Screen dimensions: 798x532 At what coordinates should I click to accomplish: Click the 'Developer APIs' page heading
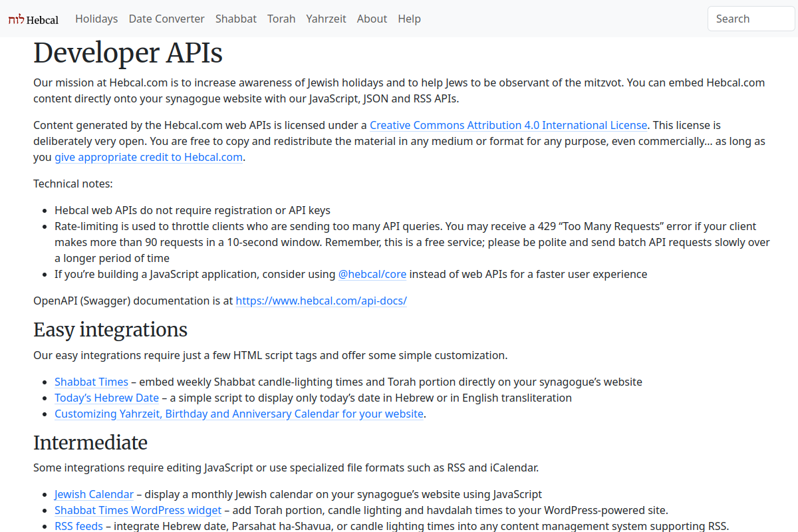pos(128,53)
